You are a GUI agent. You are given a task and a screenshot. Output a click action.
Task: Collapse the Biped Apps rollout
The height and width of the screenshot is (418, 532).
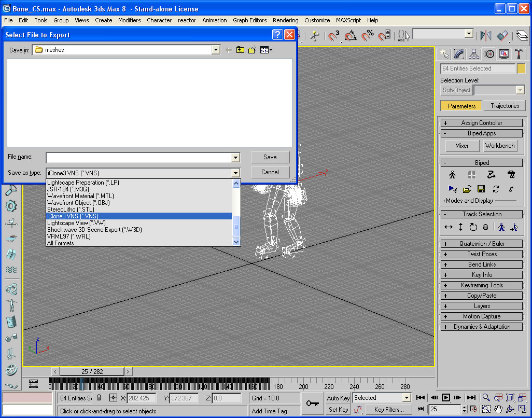point(482,133)
